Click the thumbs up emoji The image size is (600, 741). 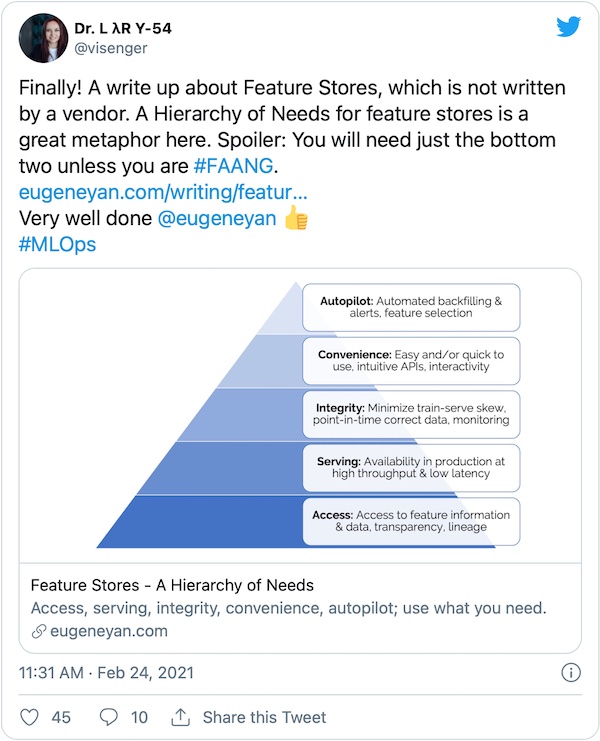pyautogui.click(x=296, y=217)
